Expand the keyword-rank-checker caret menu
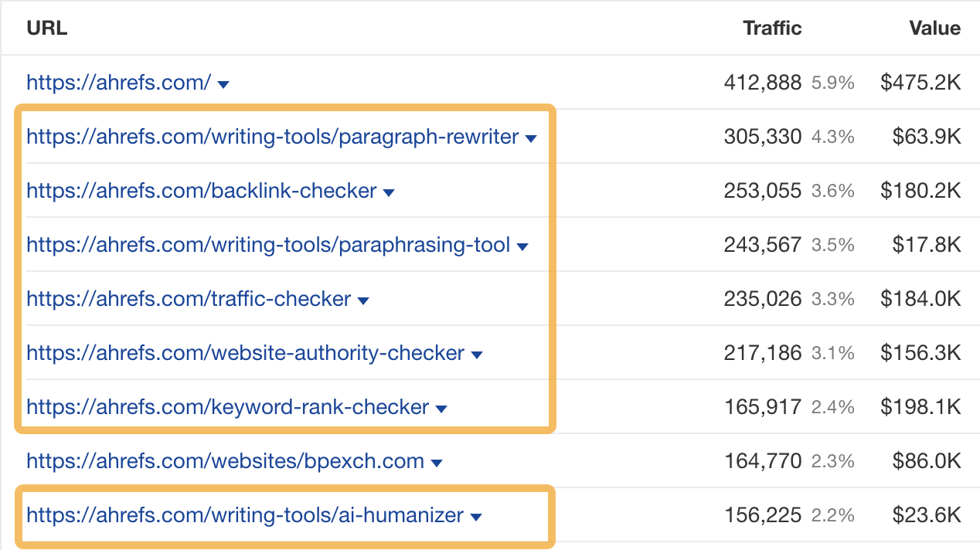Screen dimensions: 980x550 (441, 409)
